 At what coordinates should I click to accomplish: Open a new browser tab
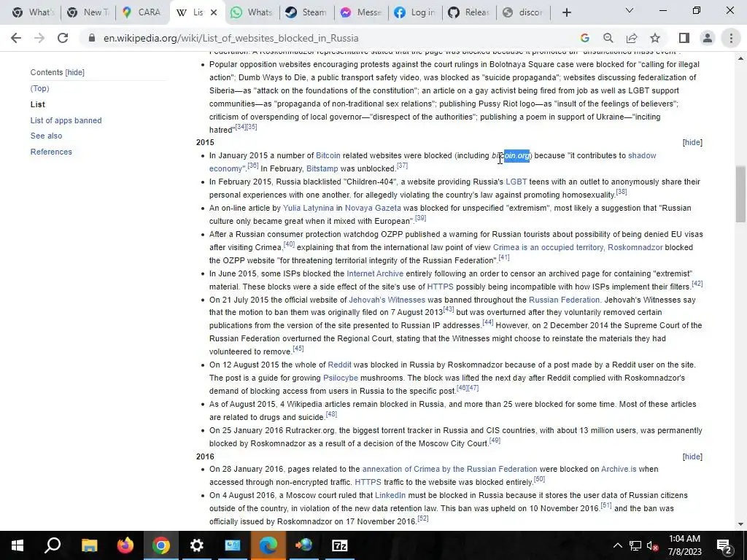(x=566, y=12)
